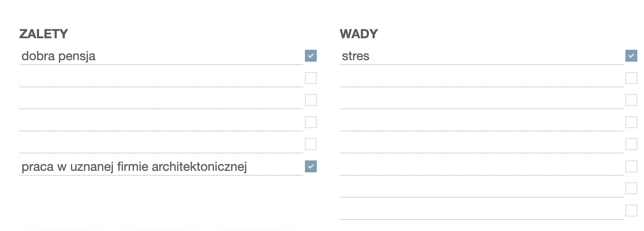
Task: Uncheck 'praca w uznanej firmie architektonicznej' checkbox
Action: 311,166
